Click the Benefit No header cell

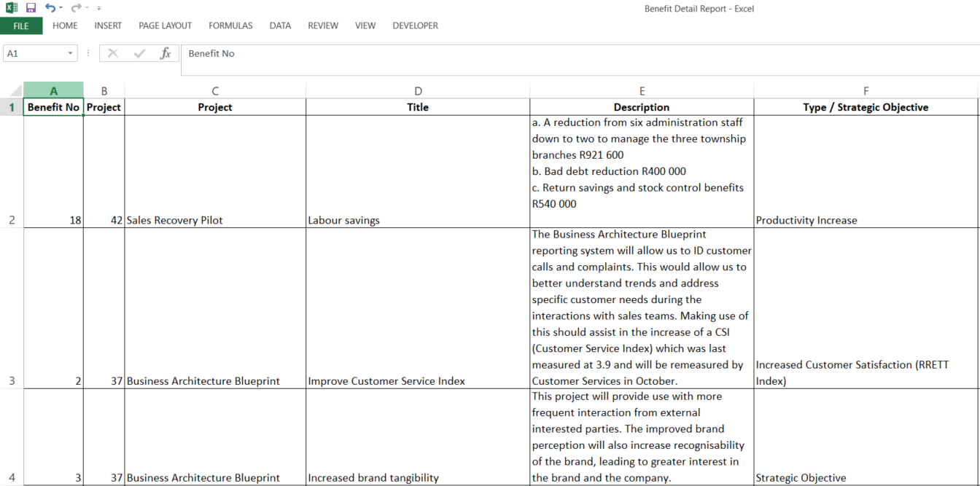tap(52, 106)
